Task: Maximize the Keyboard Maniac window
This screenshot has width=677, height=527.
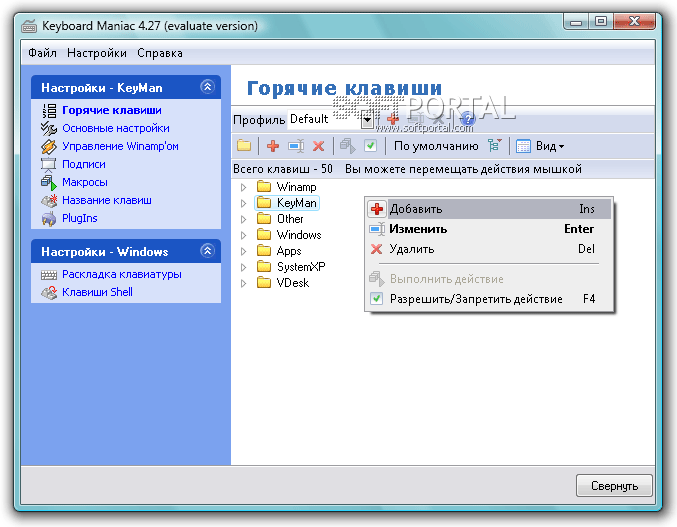Action: coord(601,22)
